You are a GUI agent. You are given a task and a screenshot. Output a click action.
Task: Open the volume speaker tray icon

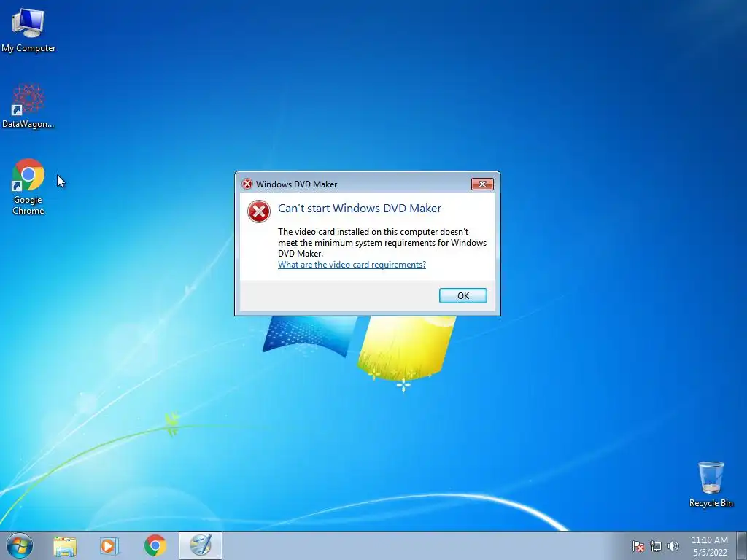click(x=673, y=547)
